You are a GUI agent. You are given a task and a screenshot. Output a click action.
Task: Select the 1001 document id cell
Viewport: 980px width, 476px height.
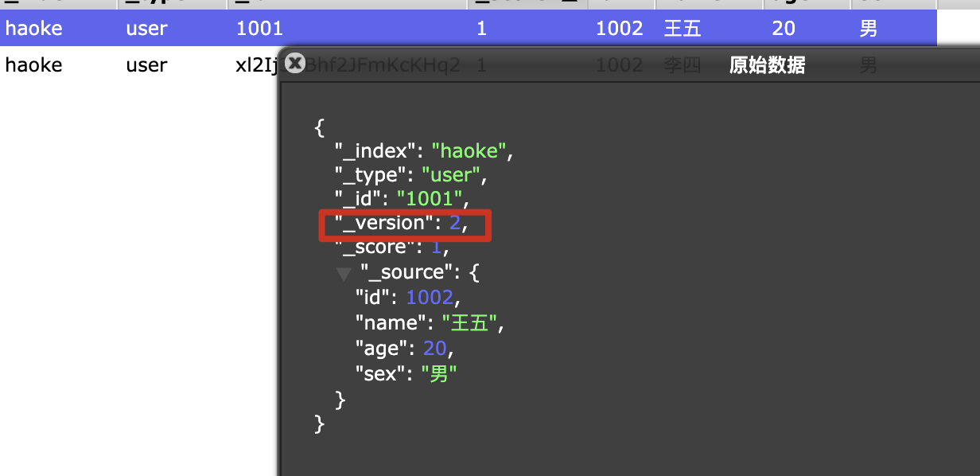tap(259, 29)
